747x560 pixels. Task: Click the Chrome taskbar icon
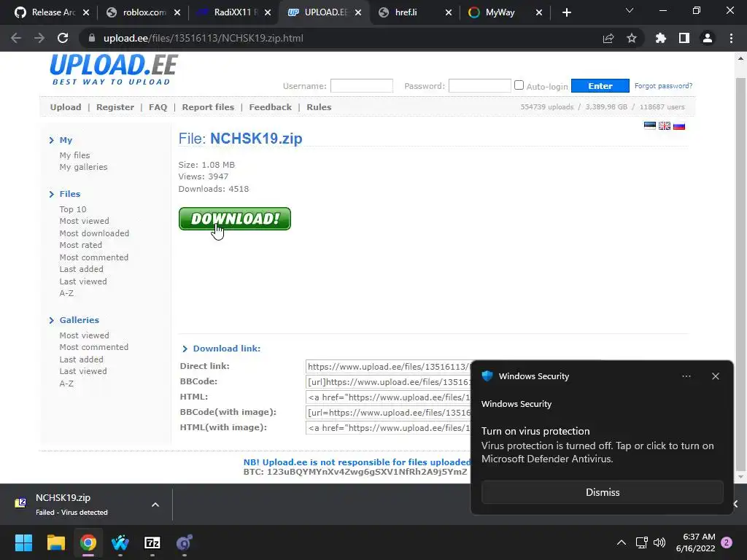[88, 542]
